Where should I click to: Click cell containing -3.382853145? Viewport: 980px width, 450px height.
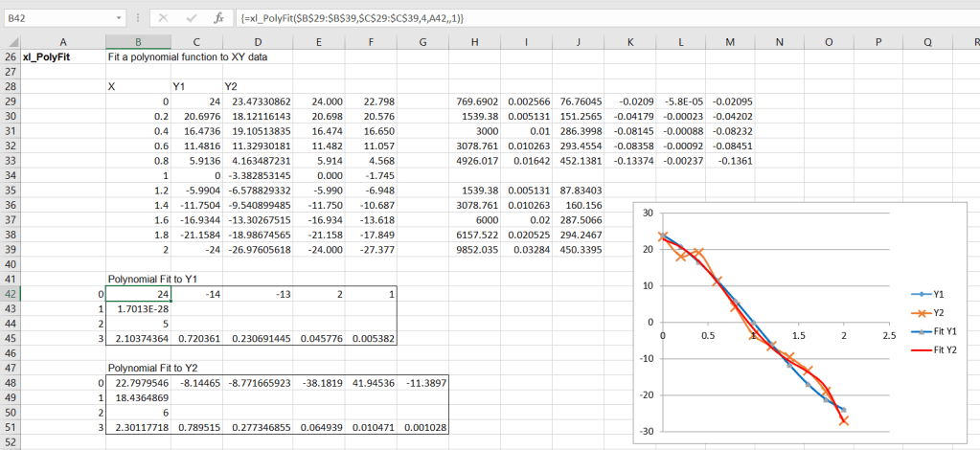(x=258, y=175)
